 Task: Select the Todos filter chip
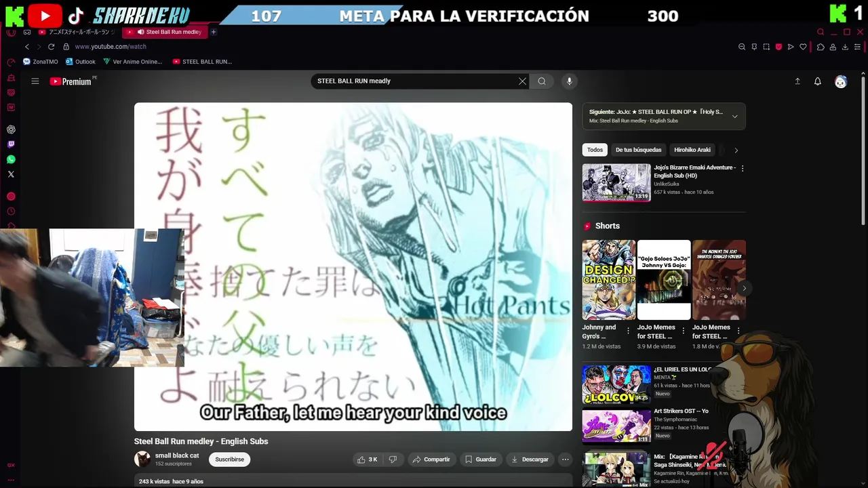pyautogui.click(x=595, y=150)
